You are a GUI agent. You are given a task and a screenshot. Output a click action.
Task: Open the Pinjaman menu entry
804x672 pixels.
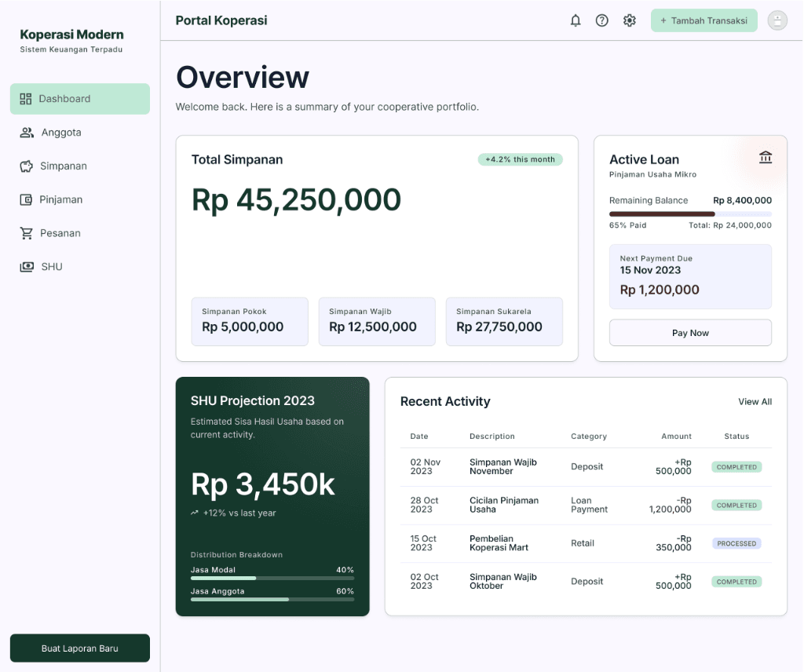coord(80,200)
